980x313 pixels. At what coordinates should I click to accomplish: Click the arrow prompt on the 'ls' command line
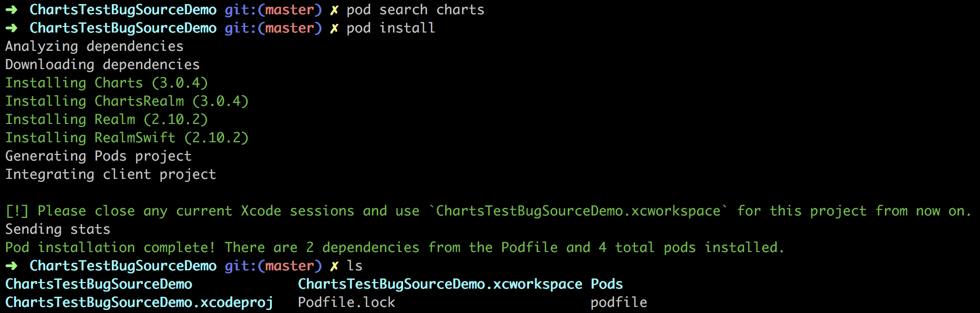11,266
